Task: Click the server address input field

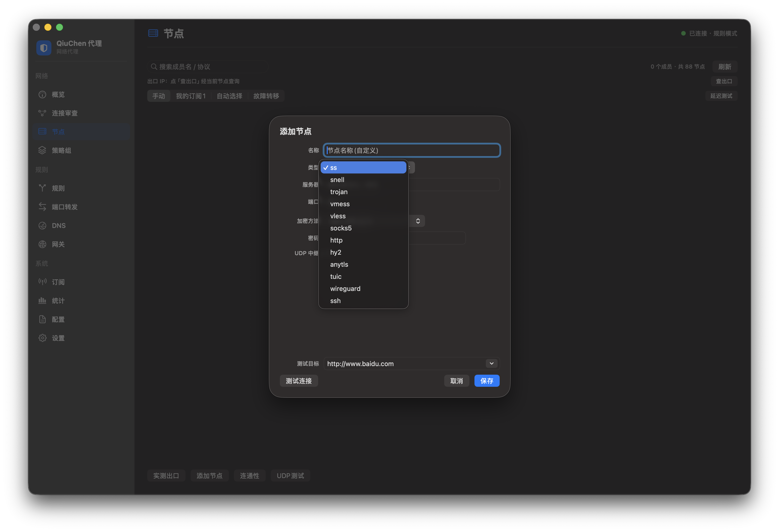Action: (x=454, y=184)
